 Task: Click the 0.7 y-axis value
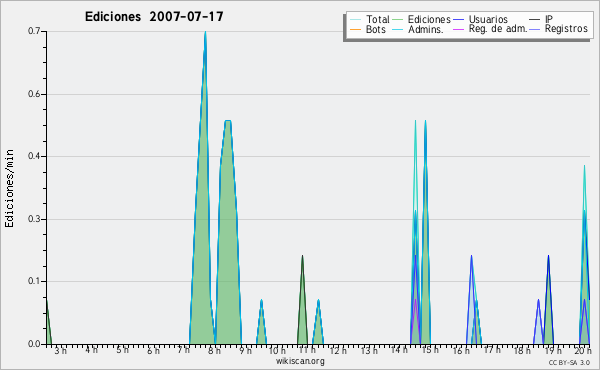click(34, 31)
